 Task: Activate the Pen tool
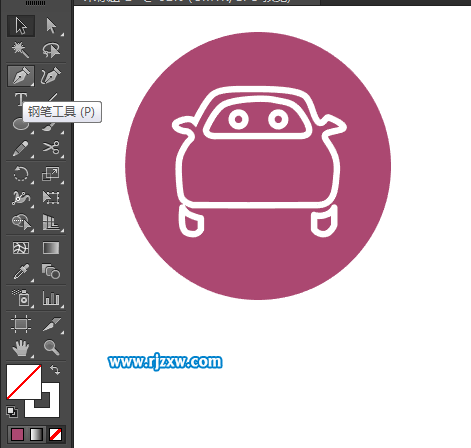coord(21,76)
